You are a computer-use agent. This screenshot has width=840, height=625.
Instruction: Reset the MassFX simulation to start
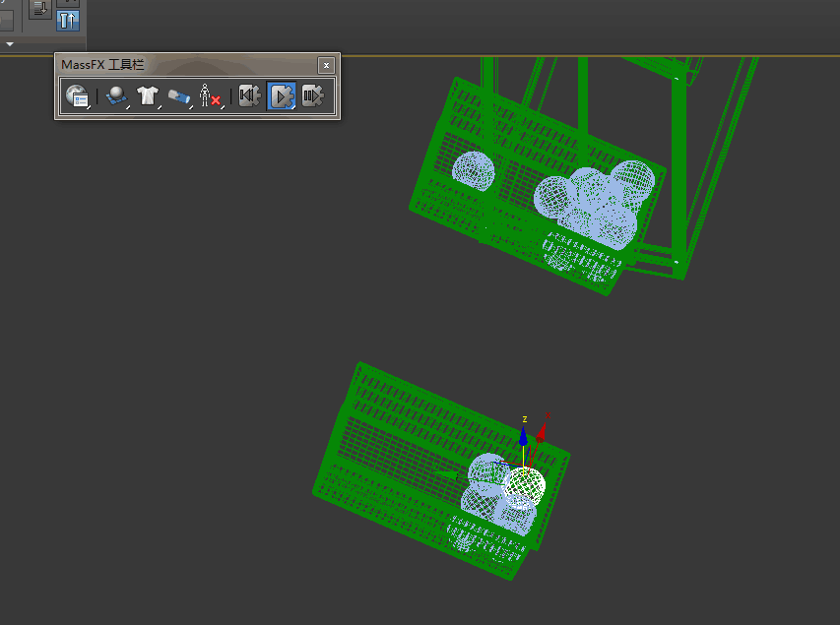pos(250,95)
